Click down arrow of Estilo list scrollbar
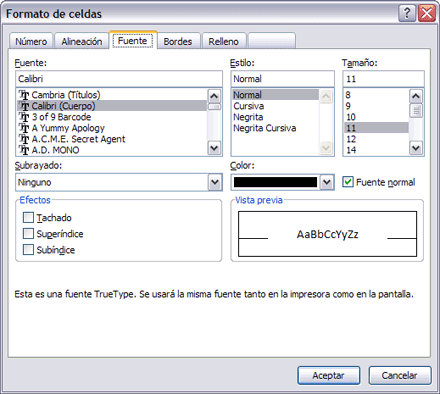This screenshot has height=394, width=440. tap(326, 148)
